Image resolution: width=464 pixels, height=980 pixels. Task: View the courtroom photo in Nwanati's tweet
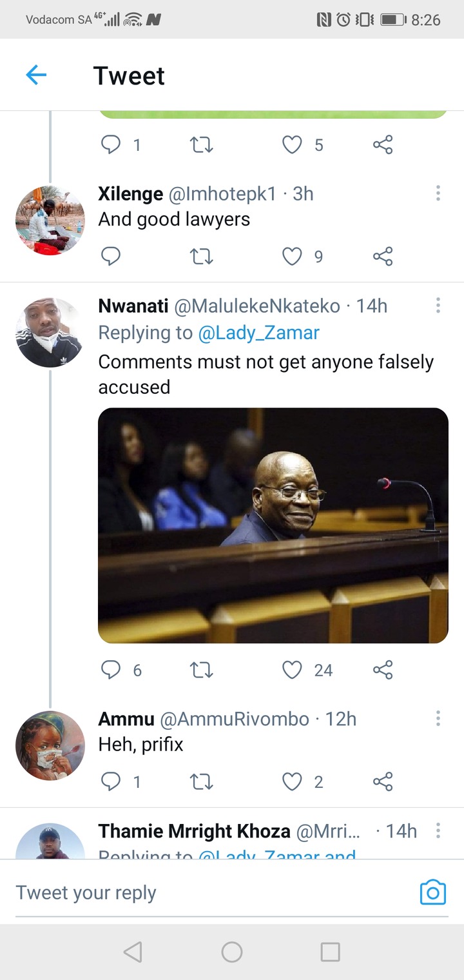273,525
